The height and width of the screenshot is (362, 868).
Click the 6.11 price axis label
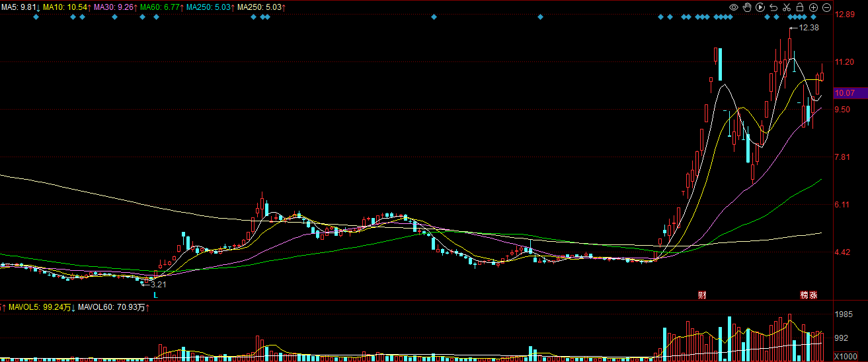click(844, 205)
